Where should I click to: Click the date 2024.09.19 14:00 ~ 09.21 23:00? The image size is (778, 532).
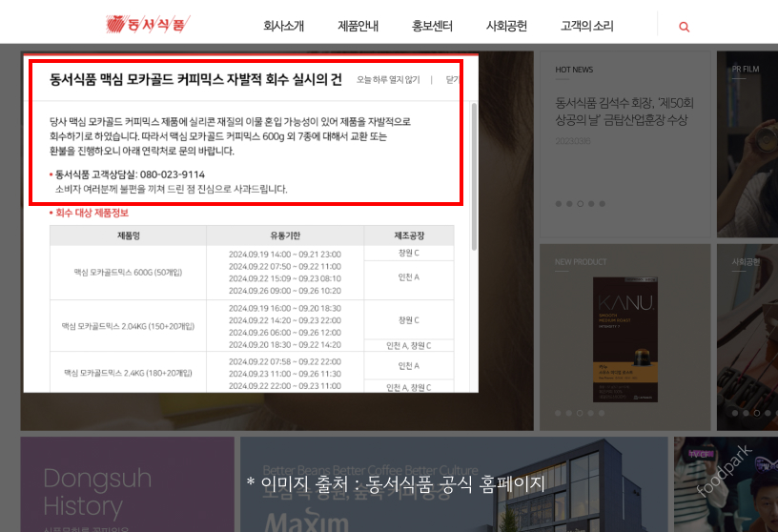[285, 255]
